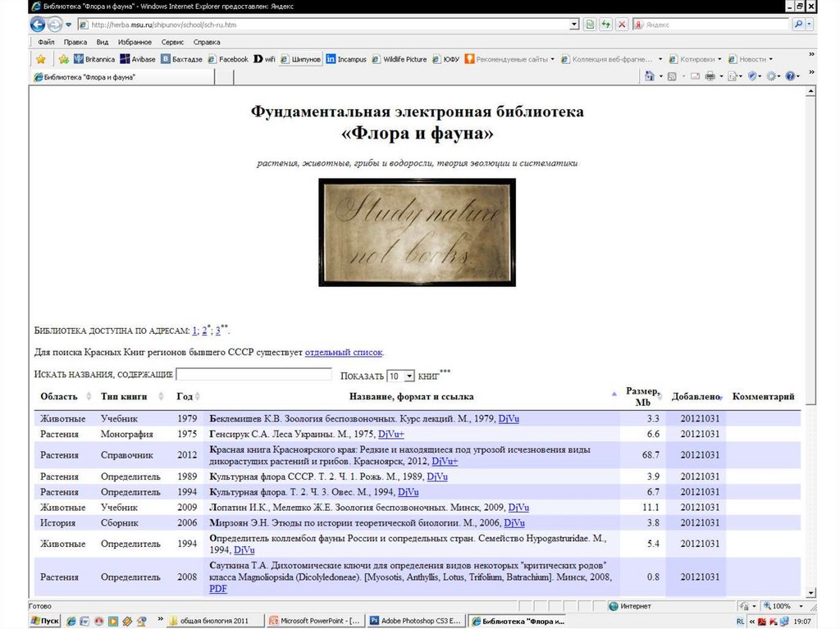Open the 'Показать 10 книг' dropdown
Viewport: 840px width, 629px height.
tap(401, 376)
